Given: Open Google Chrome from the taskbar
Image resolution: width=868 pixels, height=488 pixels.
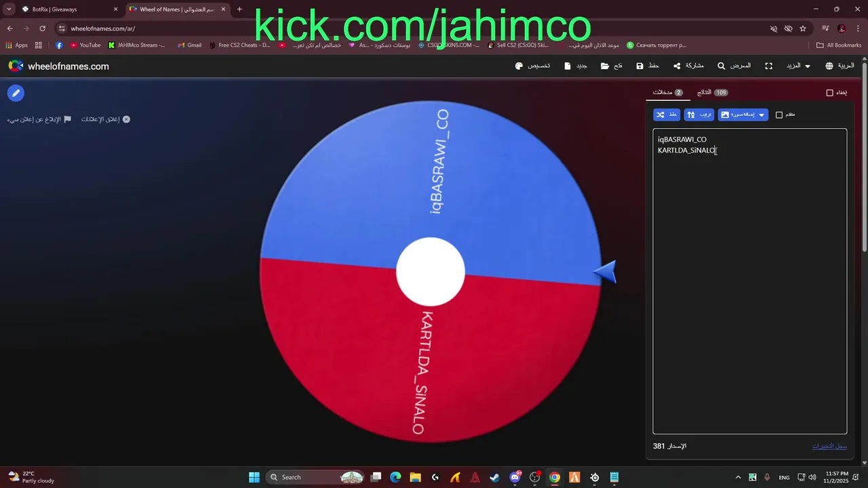Looking at the screenshot, I should 555,477.
